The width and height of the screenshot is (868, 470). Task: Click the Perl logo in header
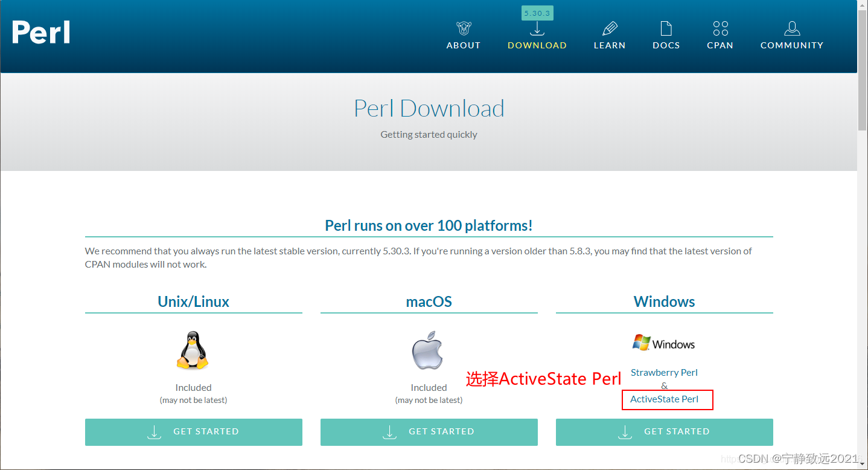pos(41,32)
